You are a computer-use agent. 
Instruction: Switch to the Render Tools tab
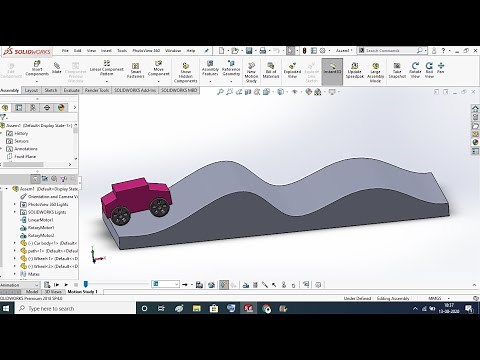pyautogui.click(x=97, y=90)
